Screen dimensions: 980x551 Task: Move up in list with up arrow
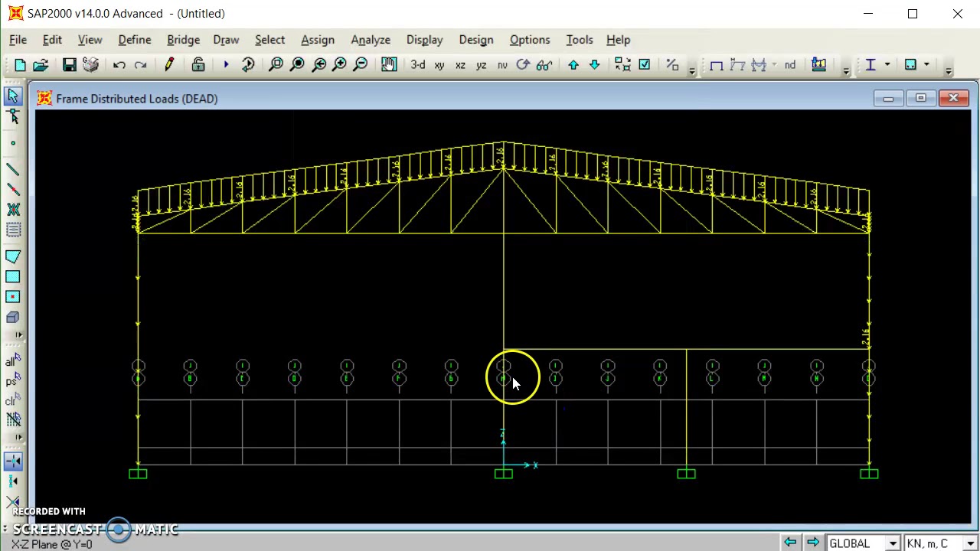573,65
